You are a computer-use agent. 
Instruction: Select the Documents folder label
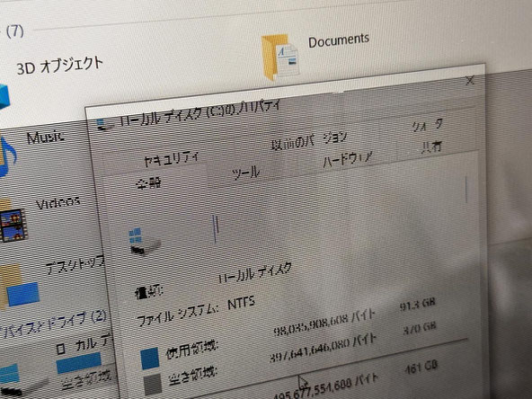pos(338,40)
